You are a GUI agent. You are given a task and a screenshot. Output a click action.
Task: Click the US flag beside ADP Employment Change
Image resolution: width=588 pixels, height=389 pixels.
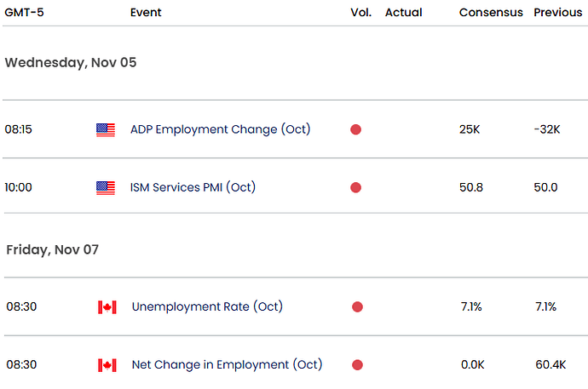(106, 130)
